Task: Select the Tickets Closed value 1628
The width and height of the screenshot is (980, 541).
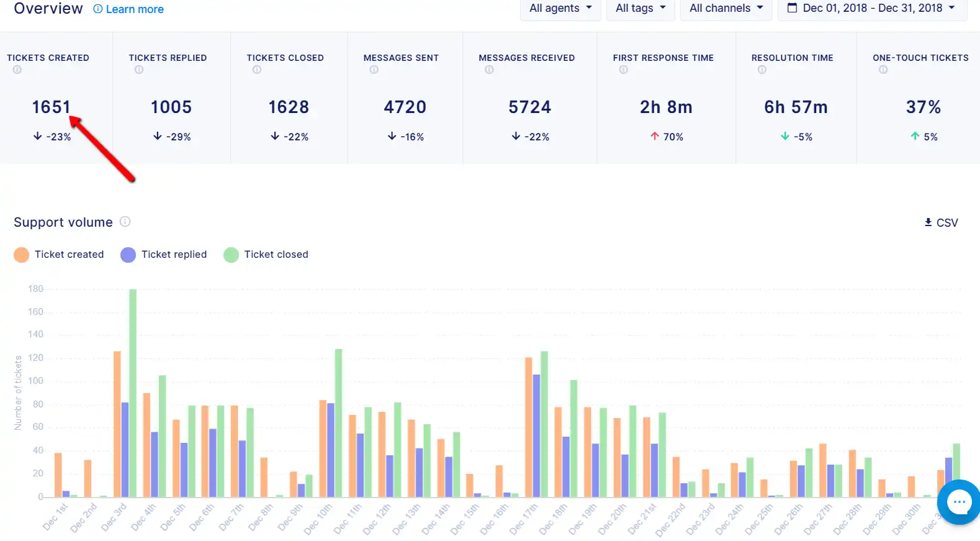Action: pos(289,107)
